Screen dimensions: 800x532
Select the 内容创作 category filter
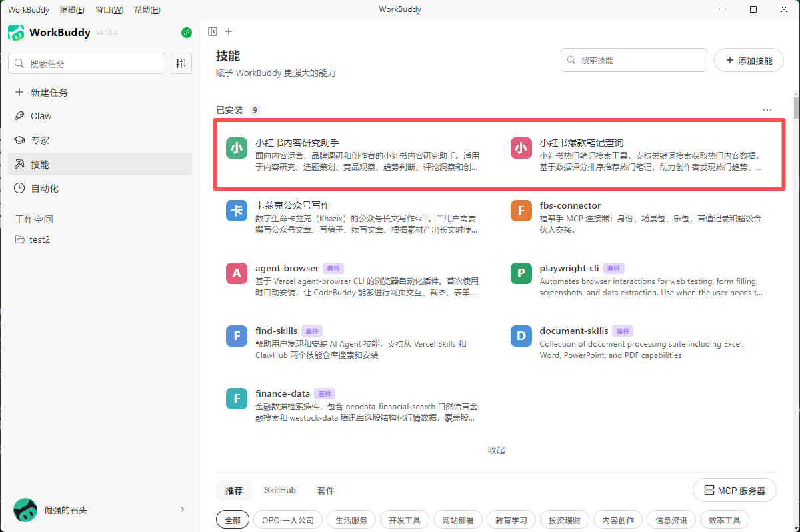[x=618, y=520]
